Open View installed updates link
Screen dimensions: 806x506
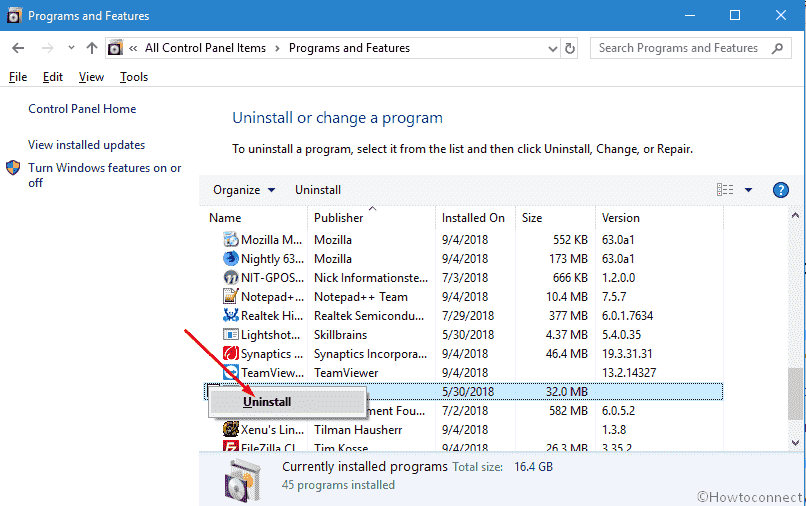86,145
